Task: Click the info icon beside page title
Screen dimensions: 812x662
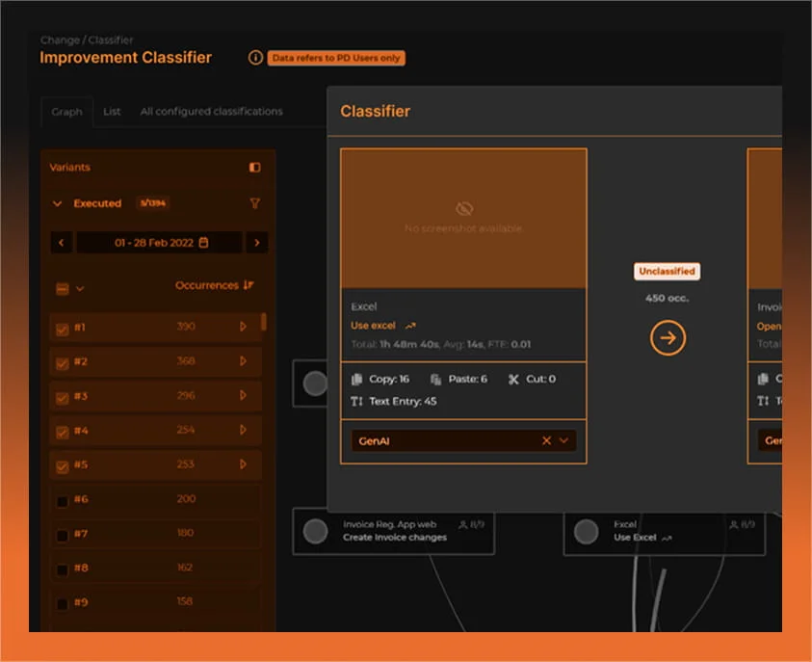Action: pyautogui.click(x=255, y=58)
